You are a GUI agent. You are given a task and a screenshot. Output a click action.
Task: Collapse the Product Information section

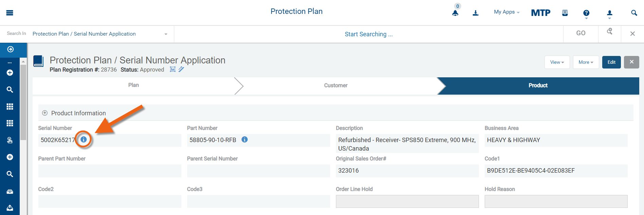pyautogui.click(x=45, y=113)
